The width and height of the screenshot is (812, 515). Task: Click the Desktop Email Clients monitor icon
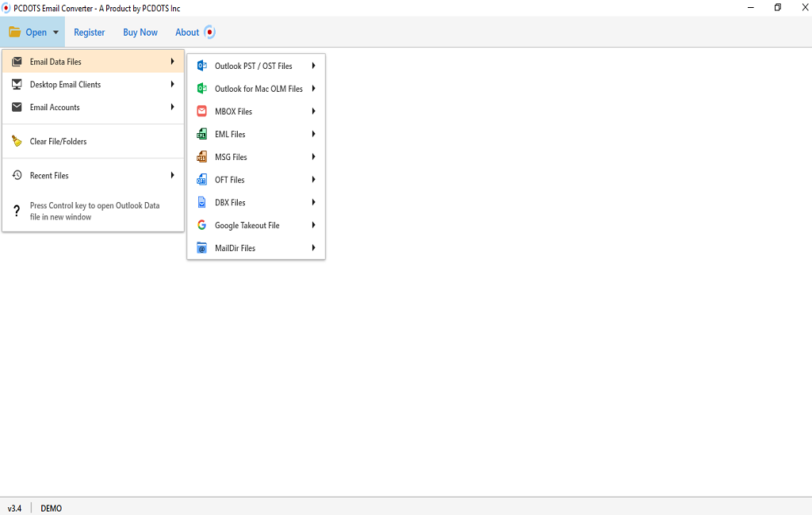point(17,84)
